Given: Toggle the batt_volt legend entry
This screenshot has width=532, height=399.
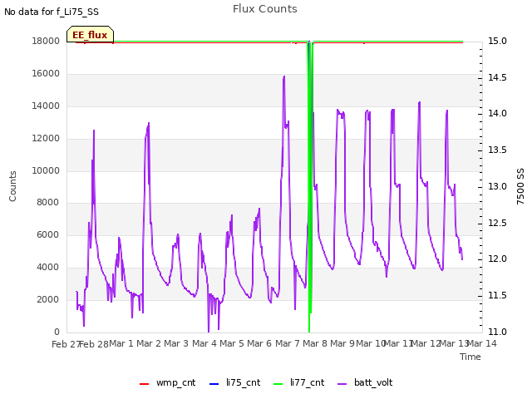Looking at the screenshot, I should 365,382.
